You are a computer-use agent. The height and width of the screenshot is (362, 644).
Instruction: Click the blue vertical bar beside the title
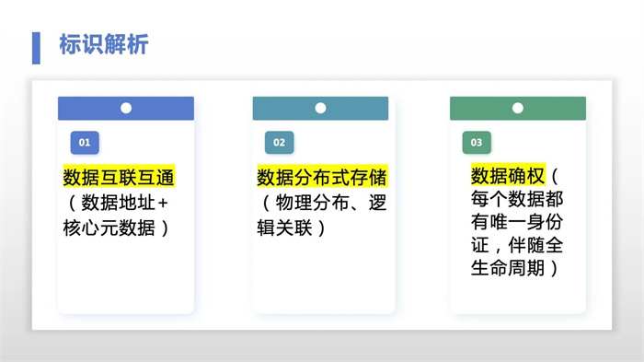(36, 48)
